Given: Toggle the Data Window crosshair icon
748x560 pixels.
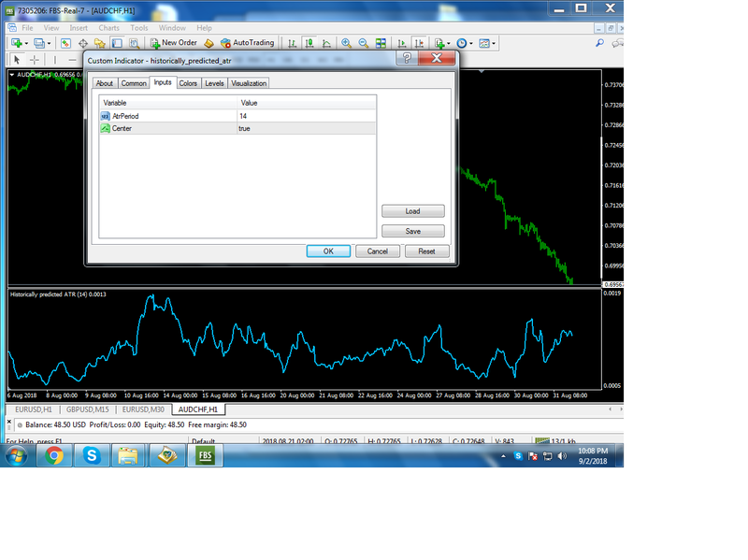Looking at the screenshot, I should 83,43.
